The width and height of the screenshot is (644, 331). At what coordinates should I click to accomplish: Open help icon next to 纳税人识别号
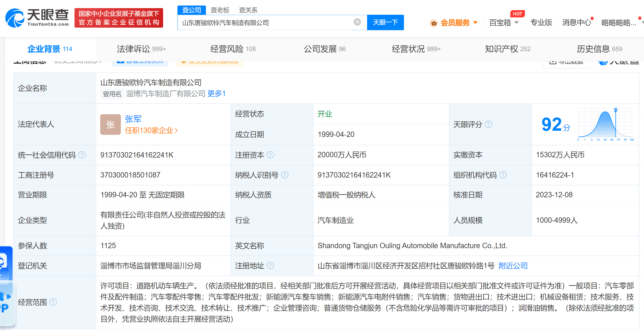(285, 175)
